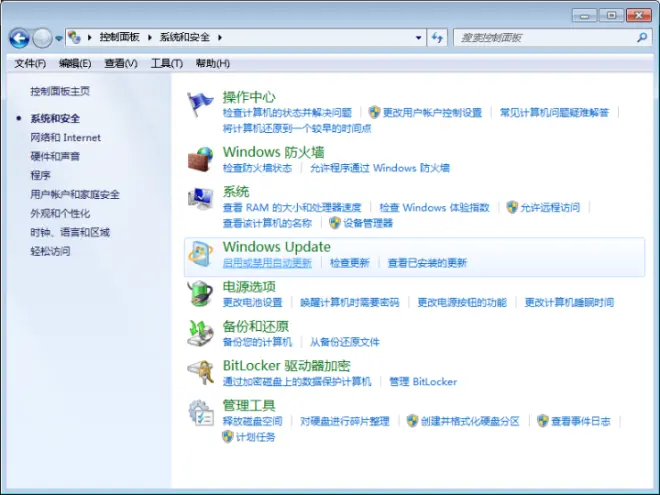This screenshot has height=495, width=660.
Task: Click 系统和安全 in the address breadcrumb
Action: (184, 37)
